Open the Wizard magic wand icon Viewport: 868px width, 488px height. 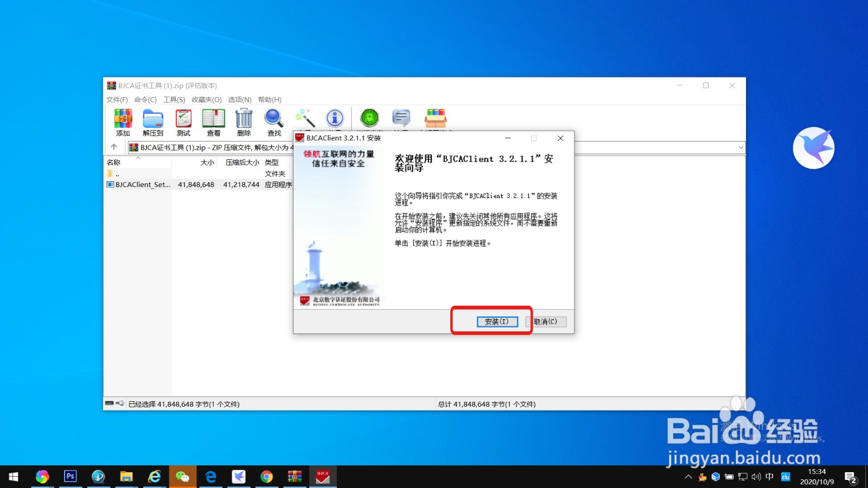pos(305,118)
